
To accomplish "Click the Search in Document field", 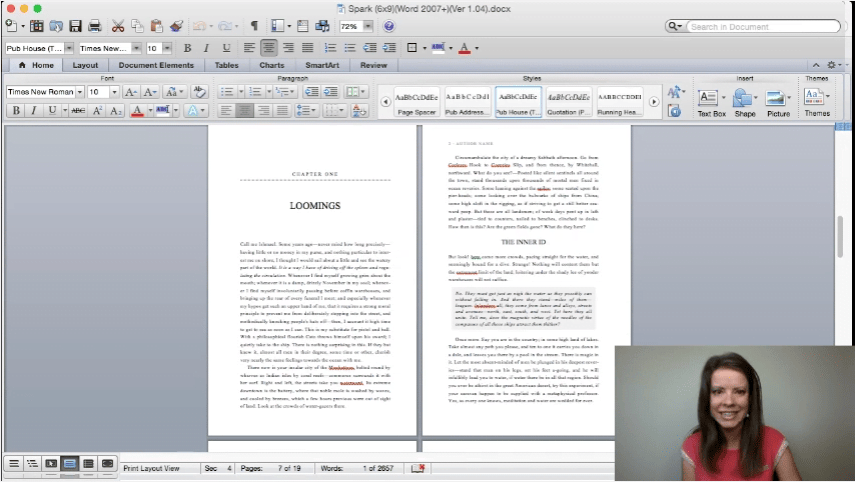I will [x=762, y=26].
